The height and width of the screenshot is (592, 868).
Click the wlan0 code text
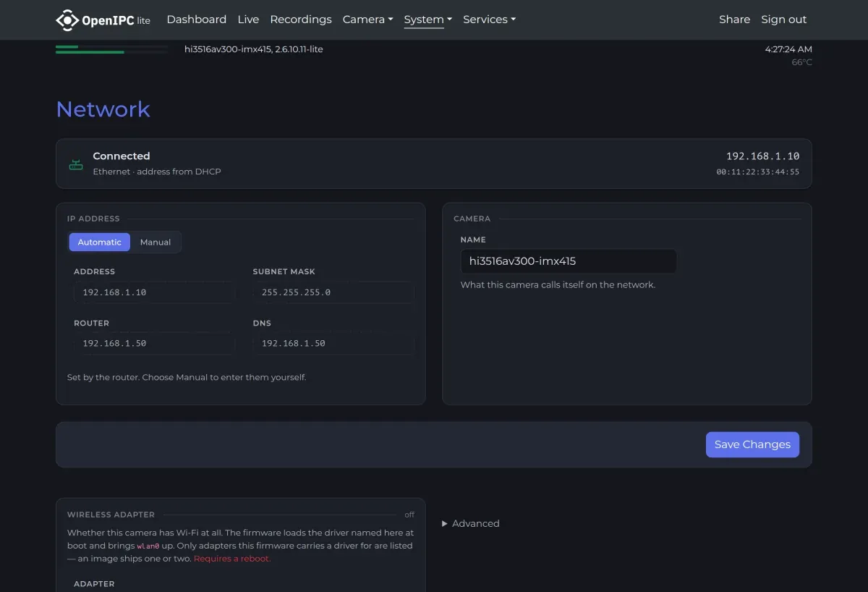pos(148,546)
